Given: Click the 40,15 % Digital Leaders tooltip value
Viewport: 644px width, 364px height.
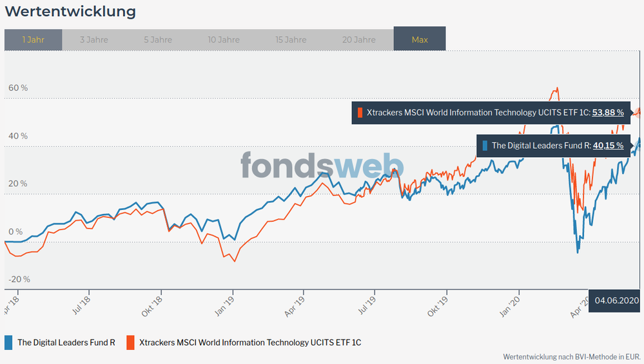Looking at the screenshot, I should click(x=608, y=146).
